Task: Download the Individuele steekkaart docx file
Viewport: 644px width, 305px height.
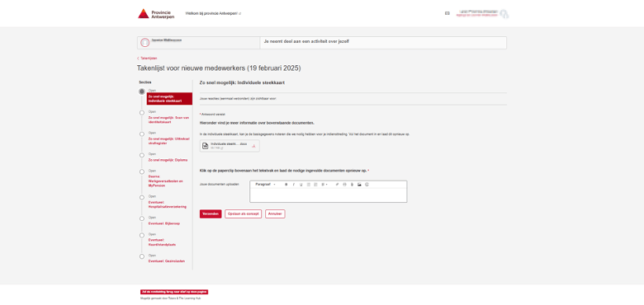Action: click(253, 146)
